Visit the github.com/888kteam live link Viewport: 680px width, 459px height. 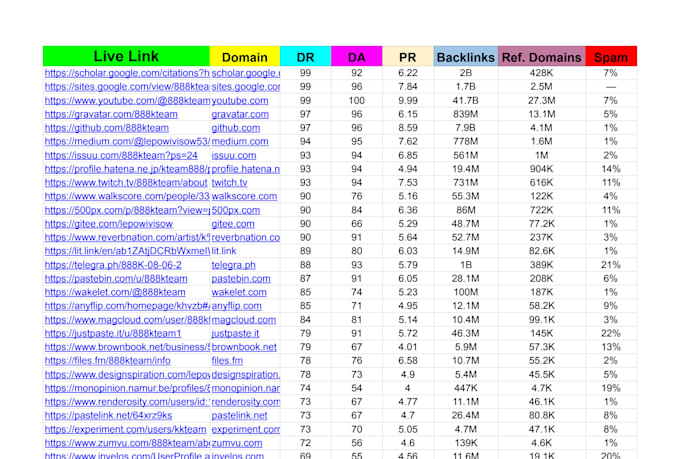tap(107, 128)
